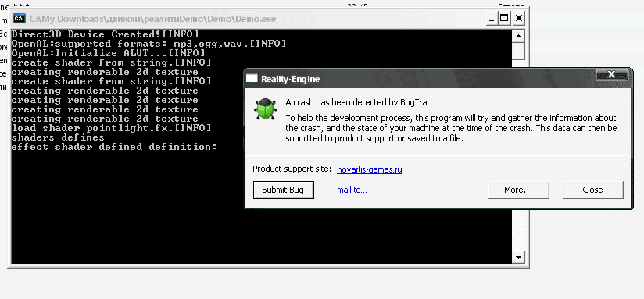Click the mail to... link
The width and height of the screenshot is (644, 299).
pyautogui.click(x=352, y=190)
